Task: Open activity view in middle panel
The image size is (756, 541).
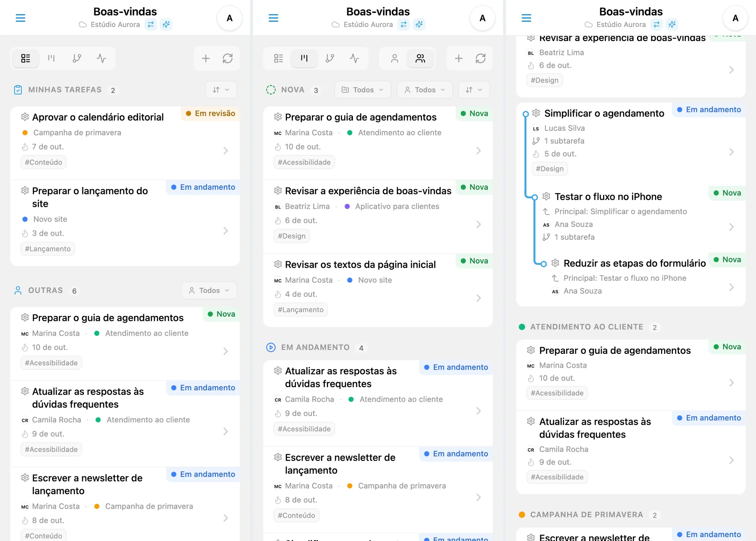Action: click(354, 58)
